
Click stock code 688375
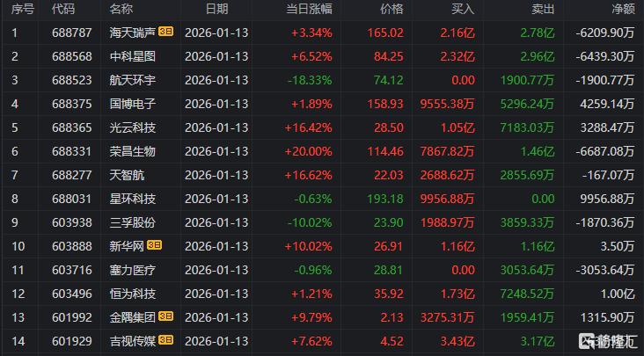[x=72, y=104]
